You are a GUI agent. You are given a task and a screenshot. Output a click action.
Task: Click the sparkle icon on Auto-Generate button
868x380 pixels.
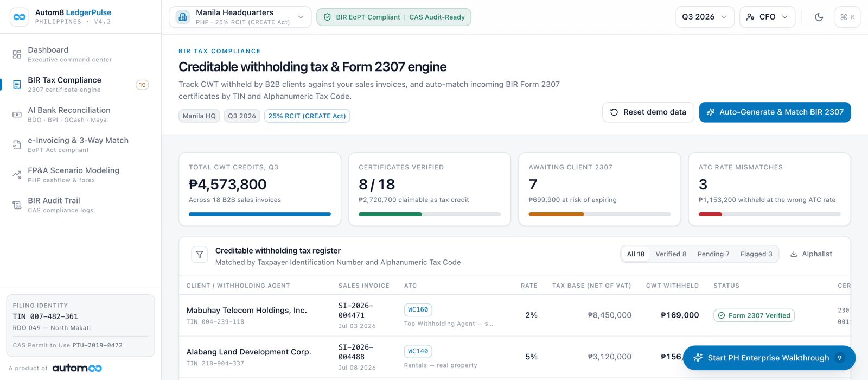tap(711, 112)
